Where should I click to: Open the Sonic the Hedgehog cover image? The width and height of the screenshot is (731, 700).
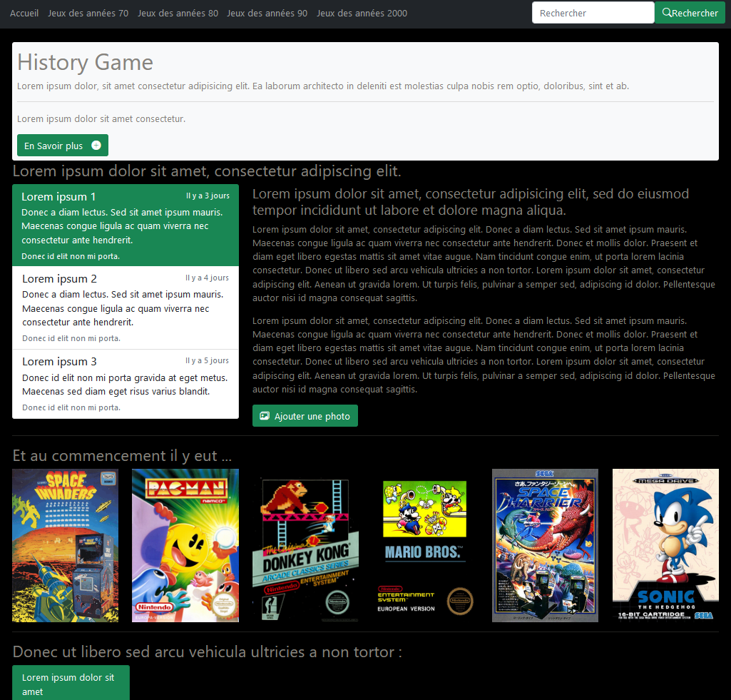665,546
